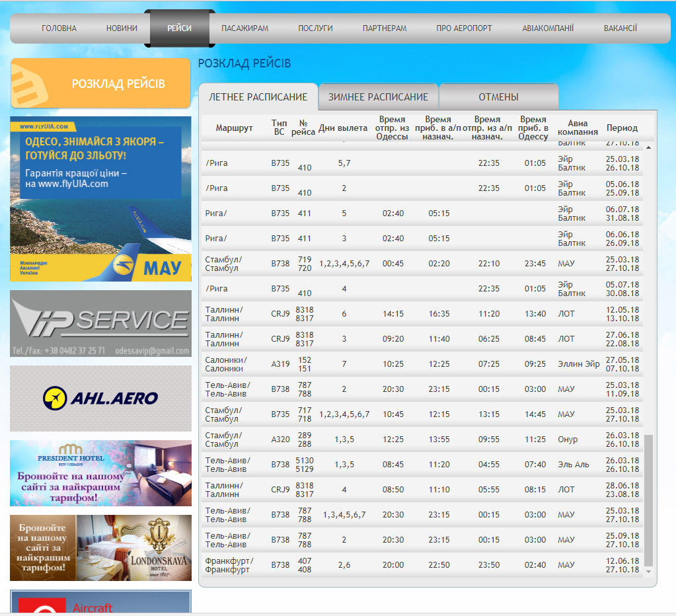Click departure time 14:15 cell

[x=393, y=314]
